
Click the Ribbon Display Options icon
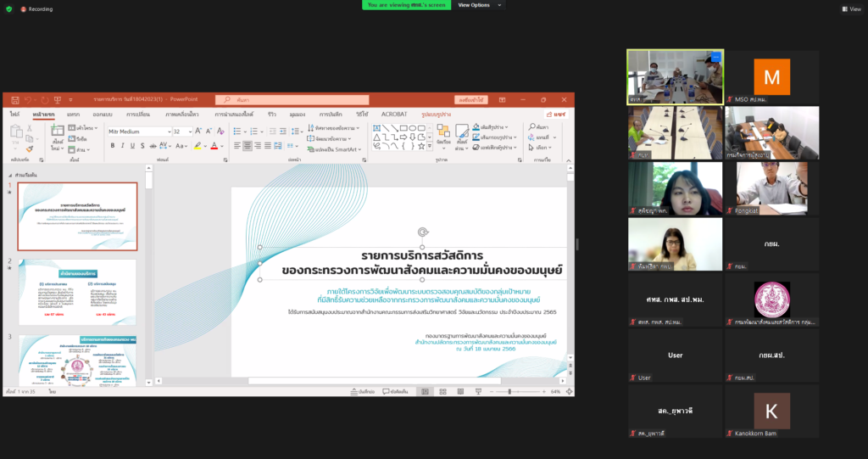point(502,100)
